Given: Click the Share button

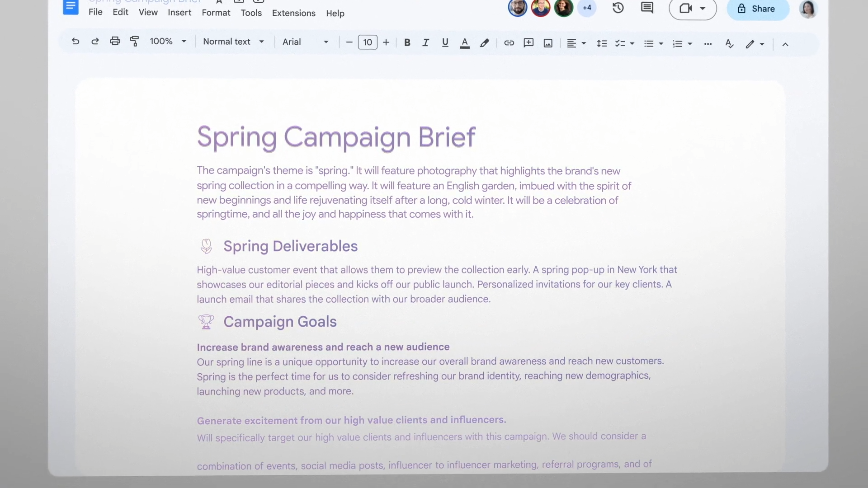Looking at the screenshot, I should pyautogui.click(x=758, y=9).
